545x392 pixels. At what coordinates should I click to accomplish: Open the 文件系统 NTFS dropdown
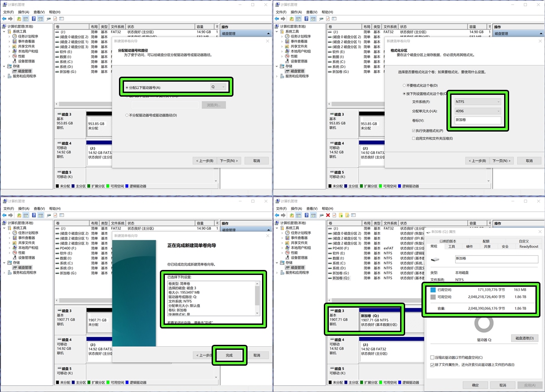(x=478, y=102)
